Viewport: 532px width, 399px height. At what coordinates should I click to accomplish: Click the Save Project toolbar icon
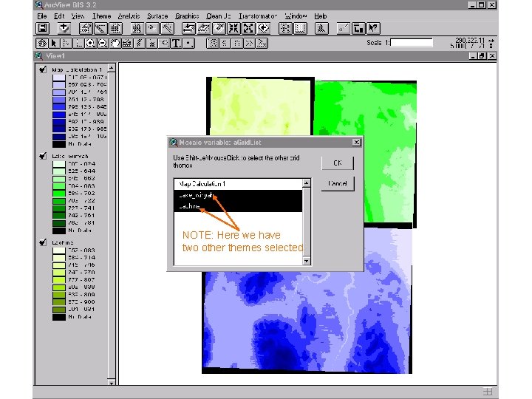click(43, 28)
